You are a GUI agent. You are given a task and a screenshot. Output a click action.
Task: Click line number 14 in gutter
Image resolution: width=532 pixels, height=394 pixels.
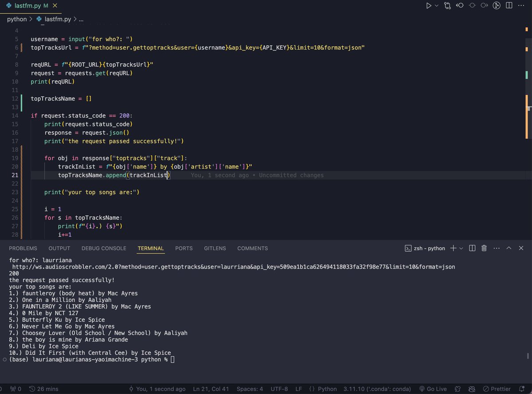point(15,115)
